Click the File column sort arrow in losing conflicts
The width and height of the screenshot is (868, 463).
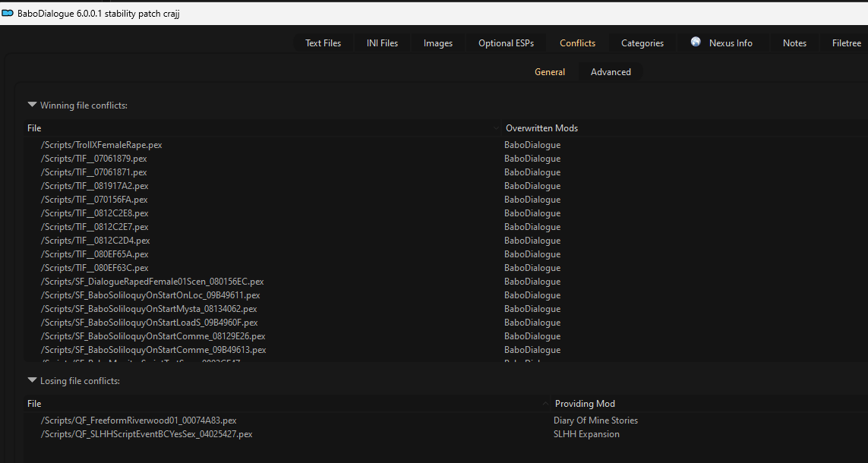pos(546,404)
